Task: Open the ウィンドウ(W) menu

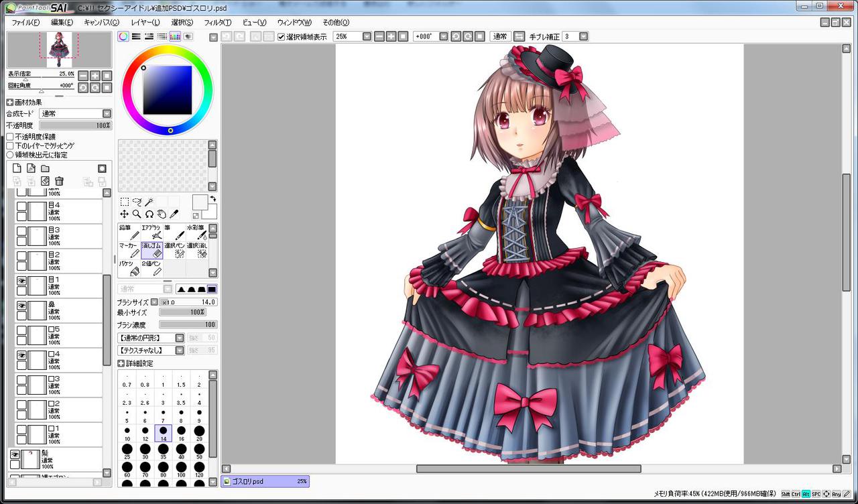Action: [x=294, y=22]
